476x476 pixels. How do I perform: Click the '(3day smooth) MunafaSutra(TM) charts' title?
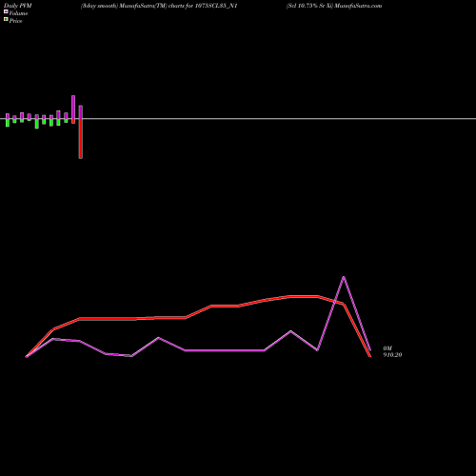coord(131,6)
